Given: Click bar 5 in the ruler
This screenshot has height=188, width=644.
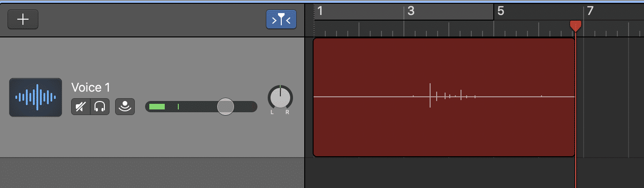Looking at the screenshot, I should pos(500,11).
